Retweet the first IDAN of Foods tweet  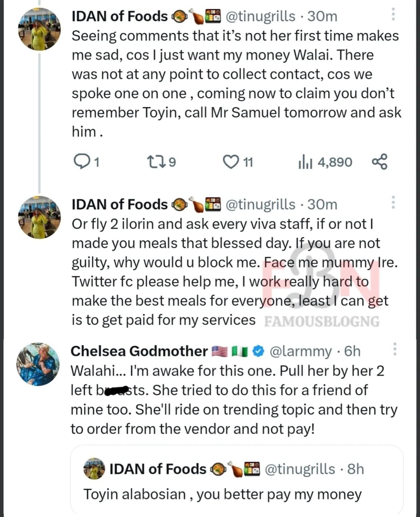click(x=155, y=162)
